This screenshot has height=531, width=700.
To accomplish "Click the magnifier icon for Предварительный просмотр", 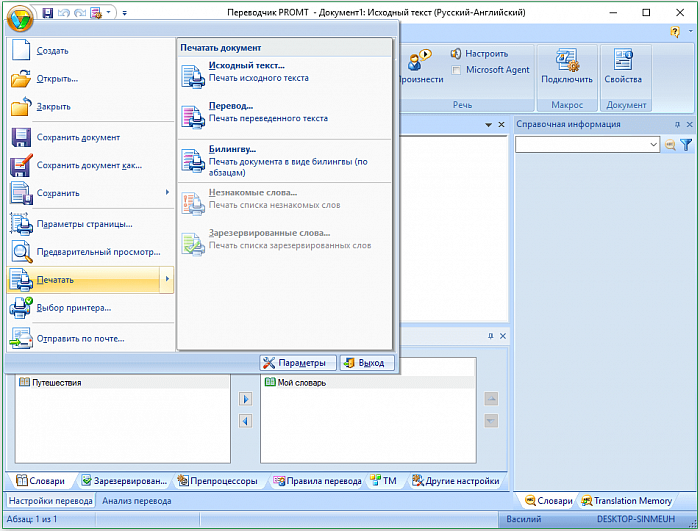I will pyautogui.click(x=22, y=252).
